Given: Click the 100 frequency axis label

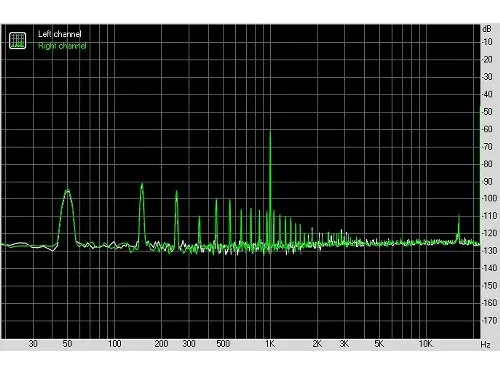Looking at the screenshot, I should (114, 344).
